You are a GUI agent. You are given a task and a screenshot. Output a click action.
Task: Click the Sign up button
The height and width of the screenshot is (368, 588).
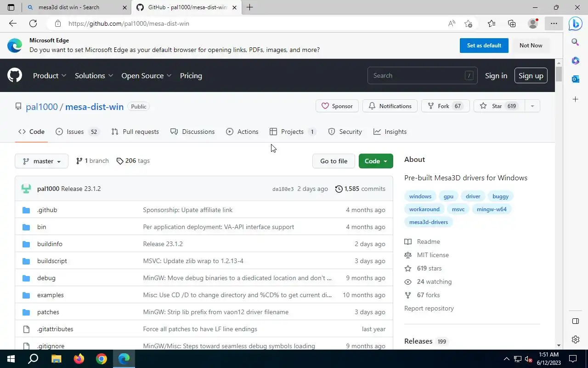tap(531, 75)
